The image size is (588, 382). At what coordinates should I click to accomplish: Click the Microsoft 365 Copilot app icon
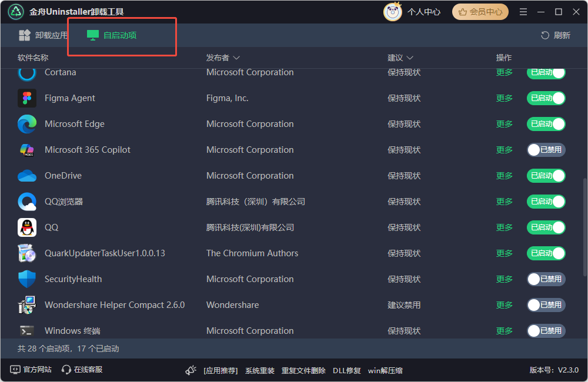point(27,150)
